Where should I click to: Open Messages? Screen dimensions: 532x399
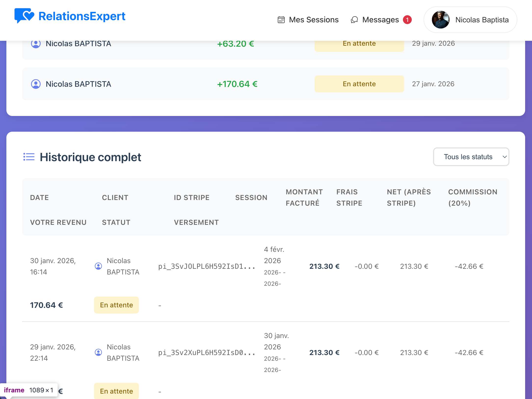[380, 20]
